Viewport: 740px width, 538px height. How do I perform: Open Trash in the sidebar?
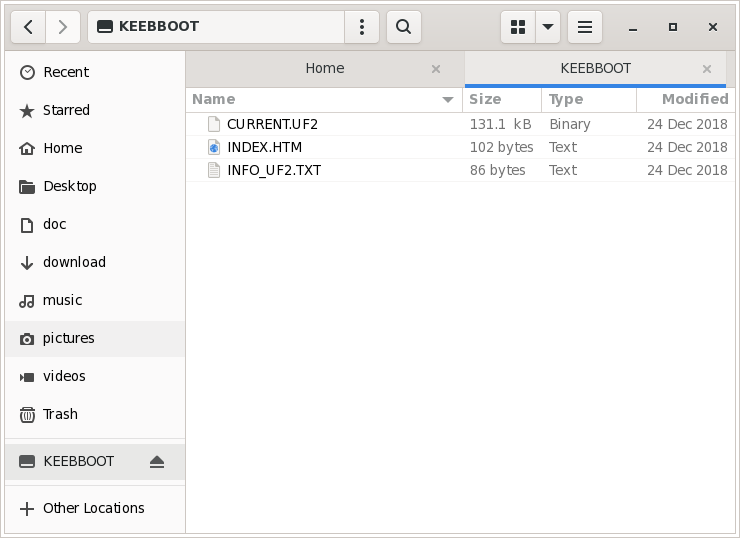pos(60,414)
